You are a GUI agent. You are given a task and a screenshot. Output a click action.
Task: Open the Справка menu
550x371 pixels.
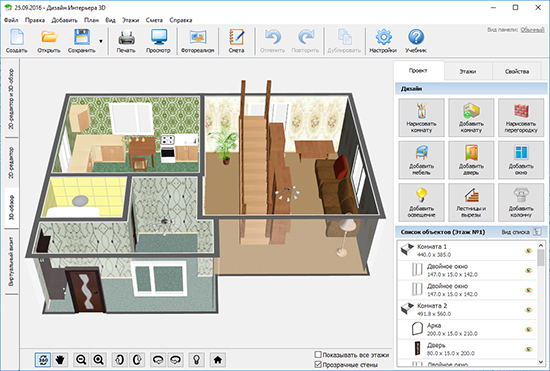[x=181, y=20]
